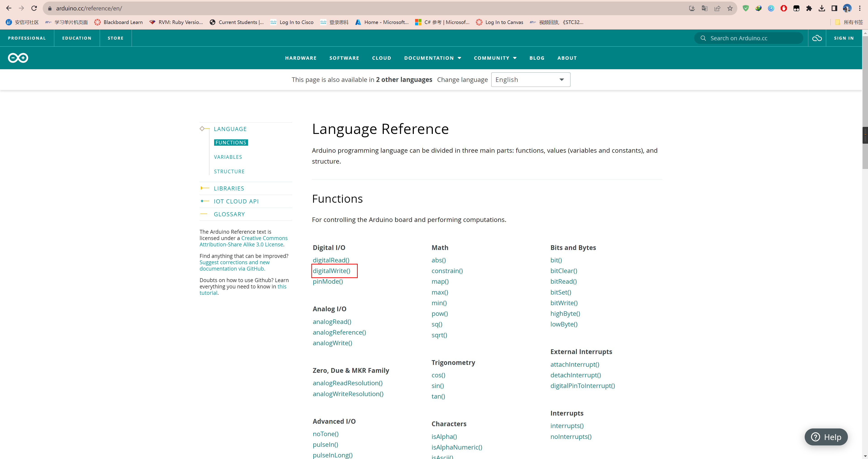Click the install app icon in address bar
Screen dimensions: 868x459
692,8
